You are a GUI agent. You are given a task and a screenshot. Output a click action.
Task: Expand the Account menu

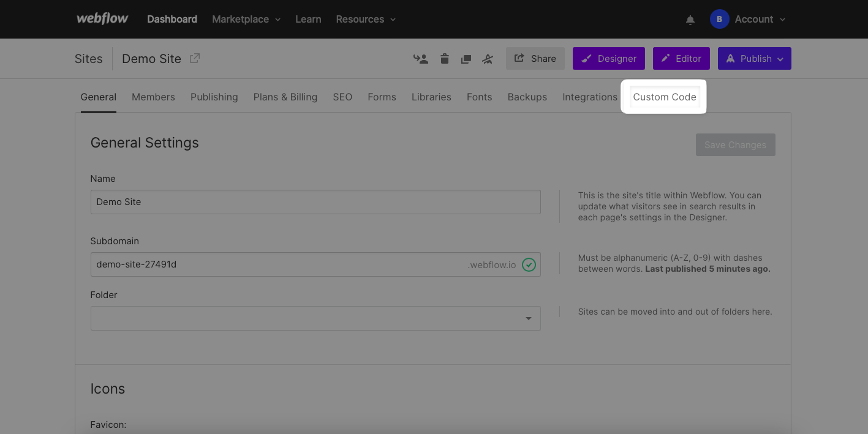[760, 19]
